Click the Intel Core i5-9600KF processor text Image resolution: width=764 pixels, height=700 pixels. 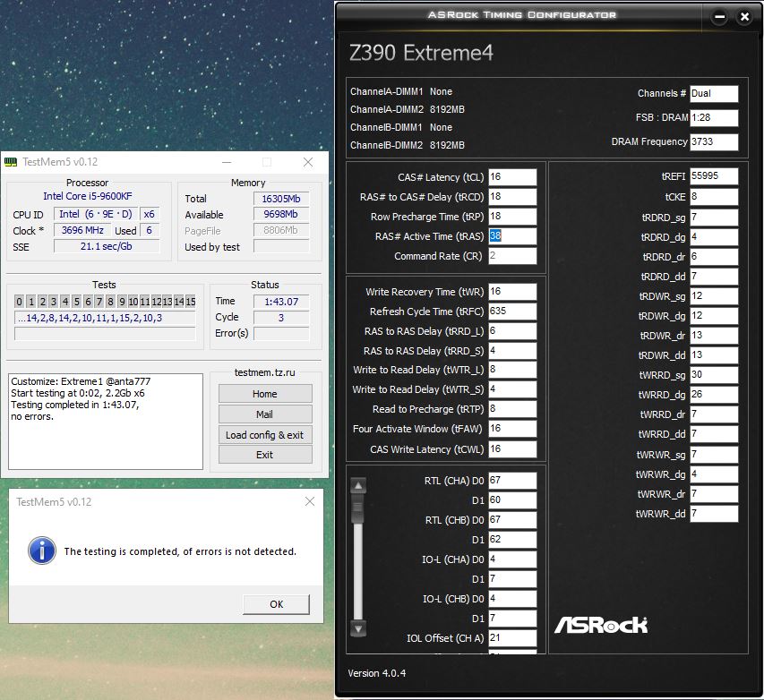click(87, 196)
